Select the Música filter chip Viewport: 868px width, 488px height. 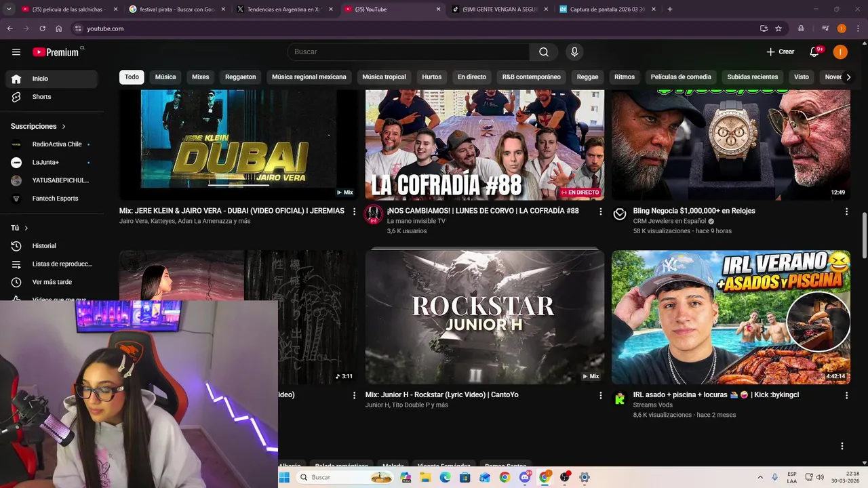tap(165, 77)
